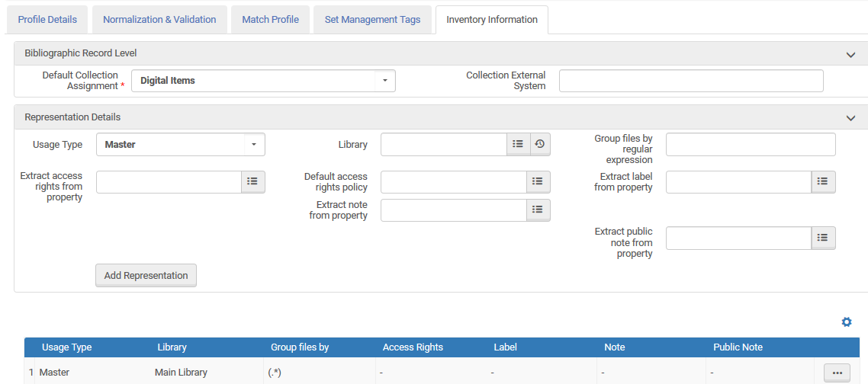868x384 pixels.
Task: Select Master cell in table row
Action: pyautogui.click(x=54, y=373)
